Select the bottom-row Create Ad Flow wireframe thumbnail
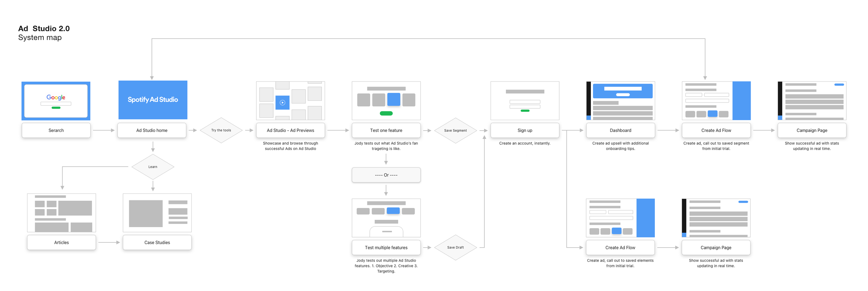 620,218
